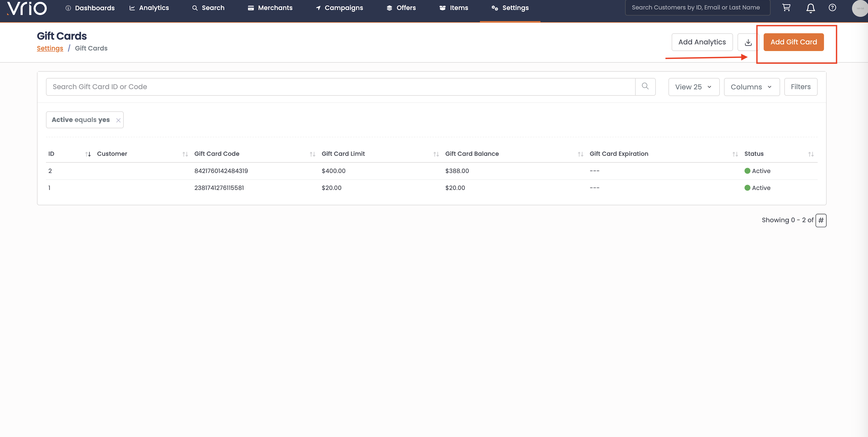Toggle sort on Status column
The width and height of the screenshot is (868, 437).
coord(811,154)
